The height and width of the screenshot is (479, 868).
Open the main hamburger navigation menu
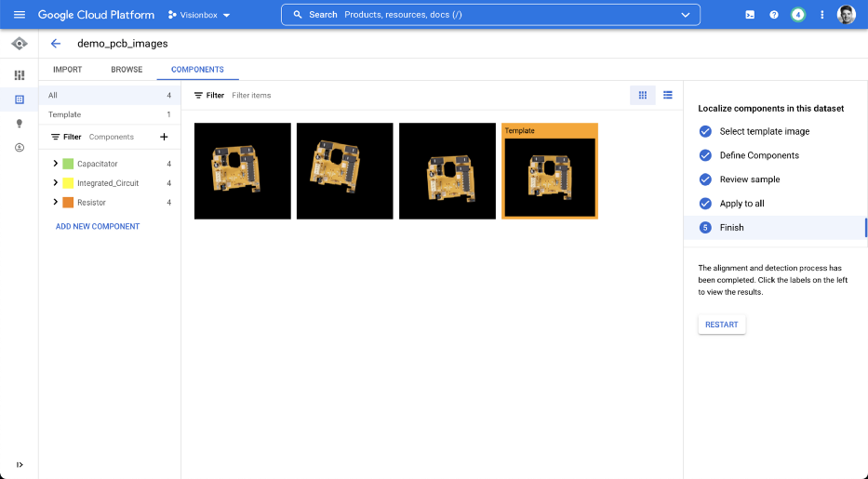pyautogui.click(x=19, y=15)
